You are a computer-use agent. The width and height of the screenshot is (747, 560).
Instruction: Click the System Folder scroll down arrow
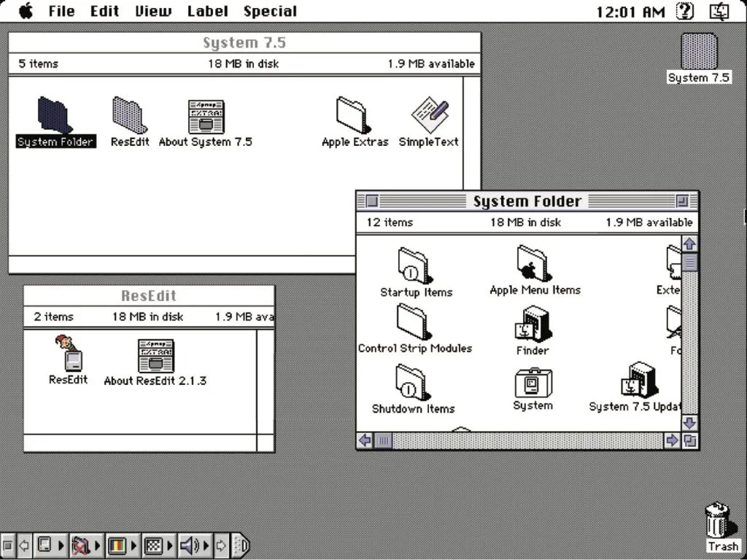coord(689,423)
